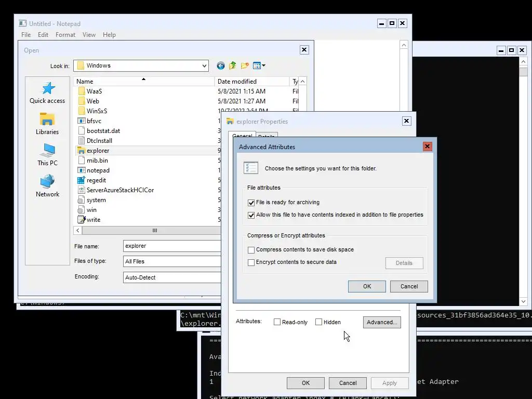Click console window scroll down arrow
Image resolution: width=532 pixels, height=399 pixels.
523,301
